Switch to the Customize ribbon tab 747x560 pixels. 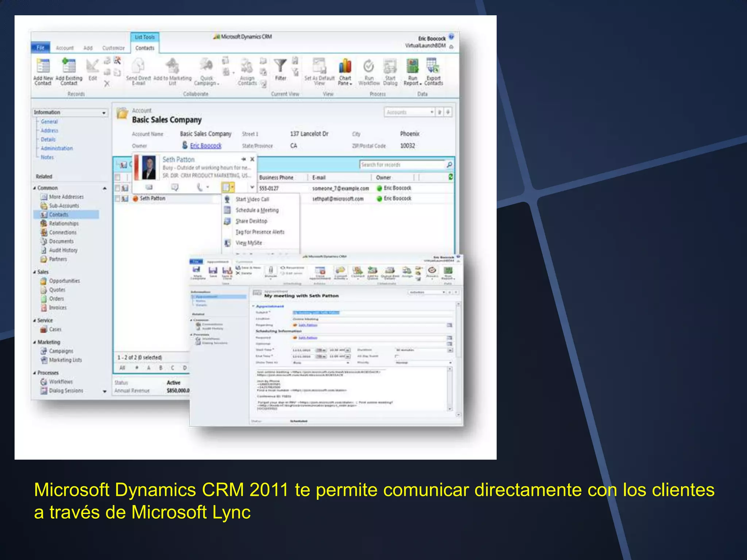(x=113, y=48)
